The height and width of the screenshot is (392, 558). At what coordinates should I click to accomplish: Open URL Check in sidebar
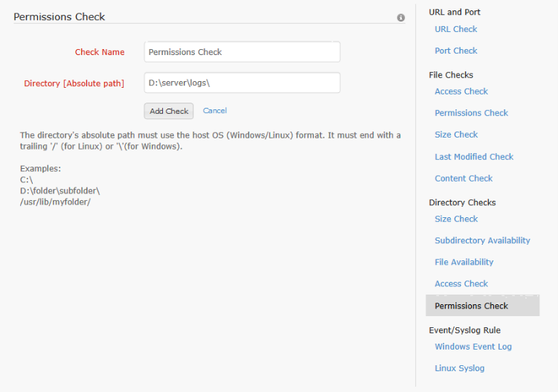click(456, 29)
